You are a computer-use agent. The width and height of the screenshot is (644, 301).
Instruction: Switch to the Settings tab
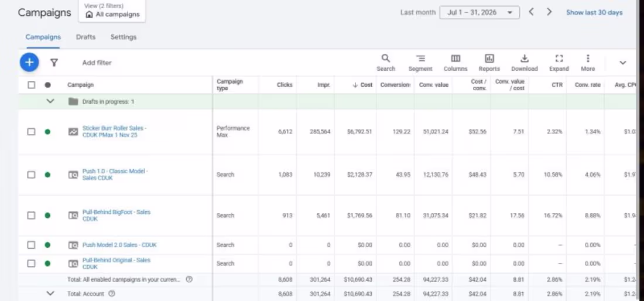pyautogui.click(x=123, y=37)
